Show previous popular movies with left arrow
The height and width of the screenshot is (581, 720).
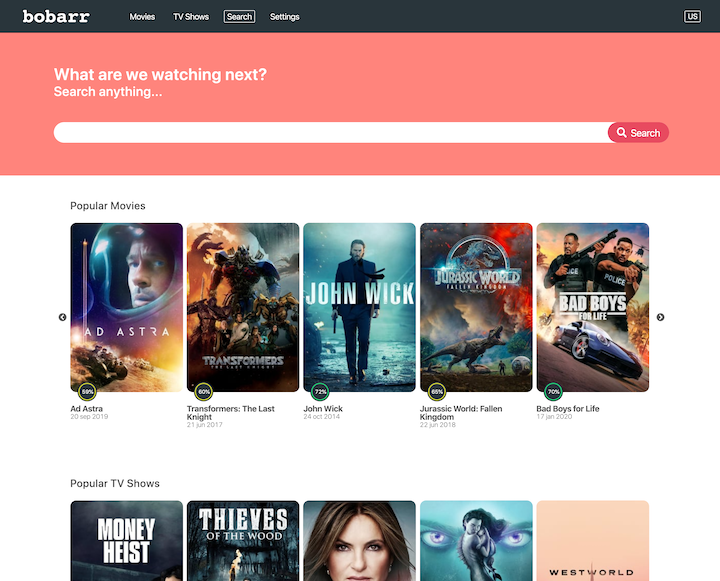tap(62, 317)
